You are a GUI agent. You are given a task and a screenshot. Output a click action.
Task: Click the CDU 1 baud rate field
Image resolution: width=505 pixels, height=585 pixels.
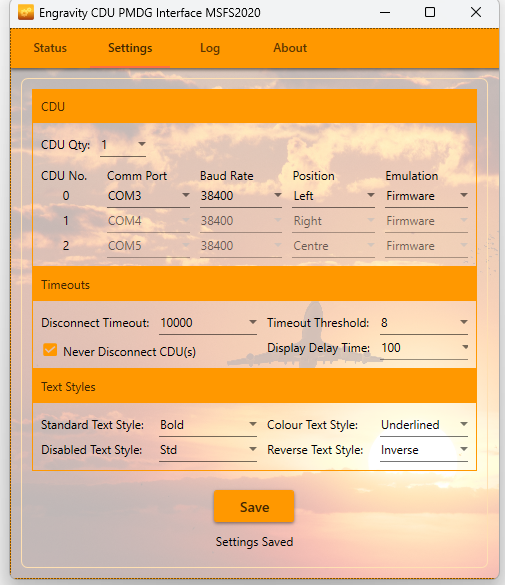(x=241, y=221)
